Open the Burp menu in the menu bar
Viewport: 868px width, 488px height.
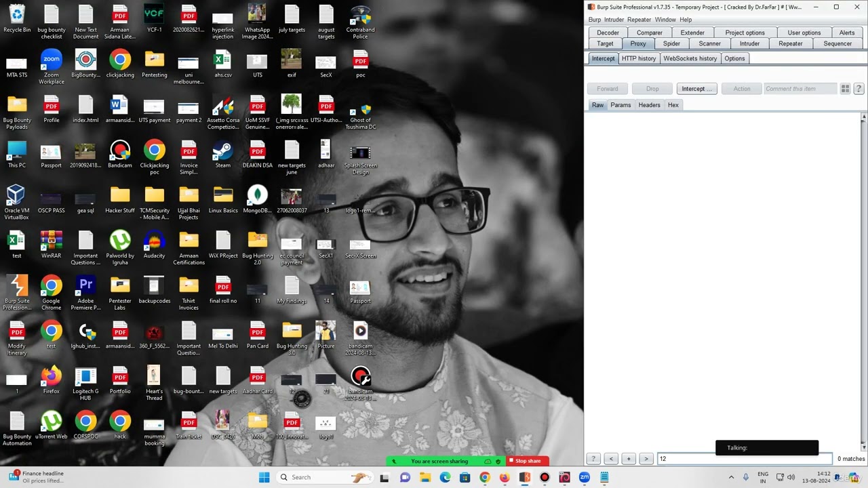(x=595, y=20)
